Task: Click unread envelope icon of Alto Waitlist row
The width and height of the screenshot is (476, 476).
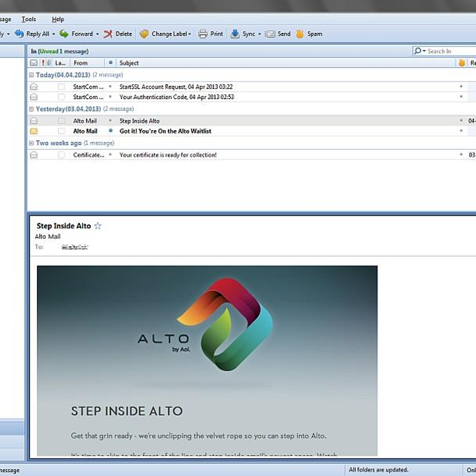Action: tap(34, 131)
